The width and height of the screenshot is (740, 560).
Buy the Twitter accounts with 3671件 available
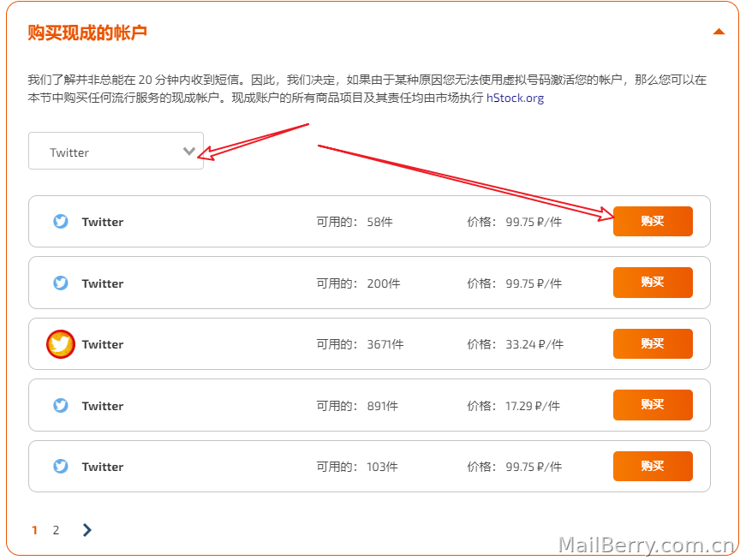(x=653, y=344)
